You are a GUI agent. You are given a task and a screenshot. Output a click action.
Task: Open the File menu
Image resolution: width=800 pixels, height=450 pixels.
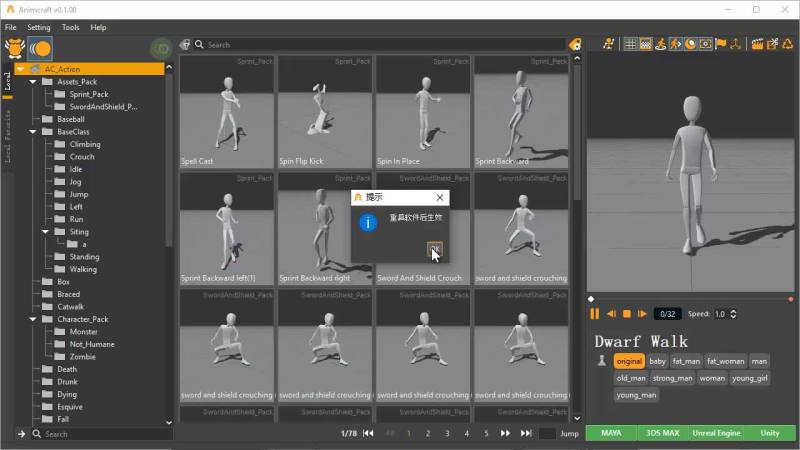click(11, 27)
